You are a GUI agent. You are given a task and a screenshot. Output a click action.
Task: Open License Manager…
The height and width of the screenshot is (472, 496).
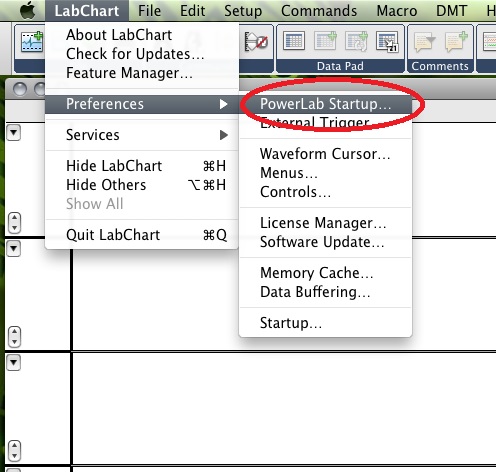tap(326, 223)
